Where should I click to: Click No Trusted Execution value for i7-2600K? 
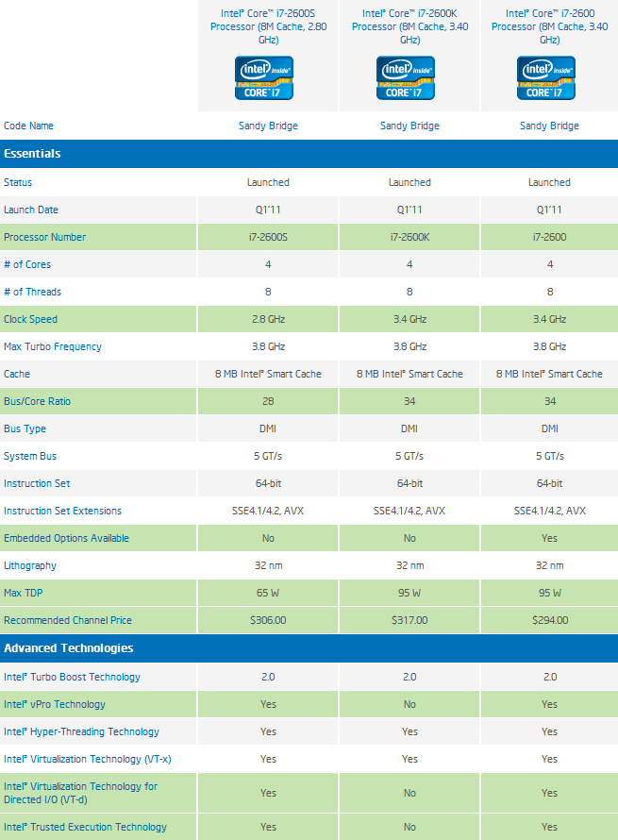[x=409, y=827]
